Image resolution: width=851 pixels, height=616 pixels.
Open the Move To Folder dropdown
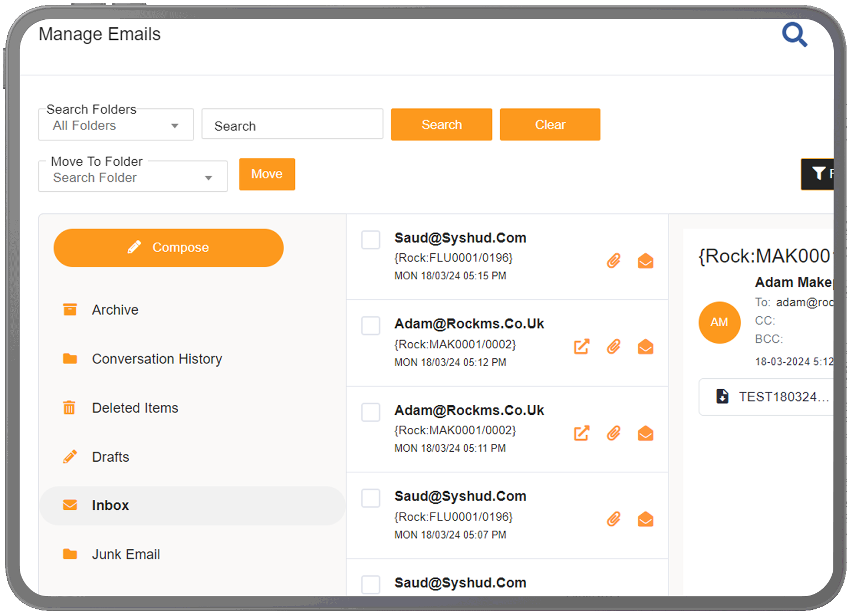(133, 176)
